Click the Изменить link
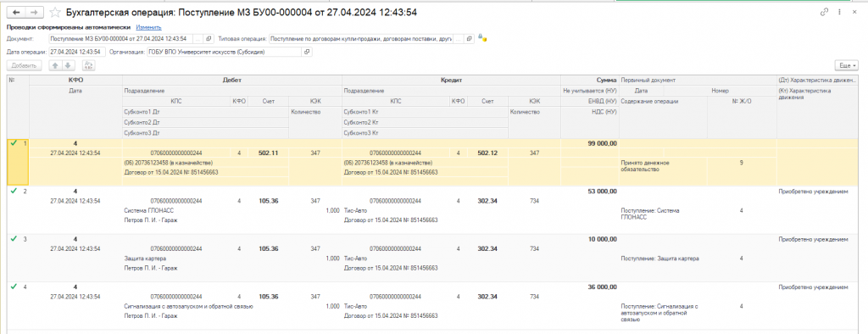This screenshot has width=868, height=334. click(x=148, y=26)
